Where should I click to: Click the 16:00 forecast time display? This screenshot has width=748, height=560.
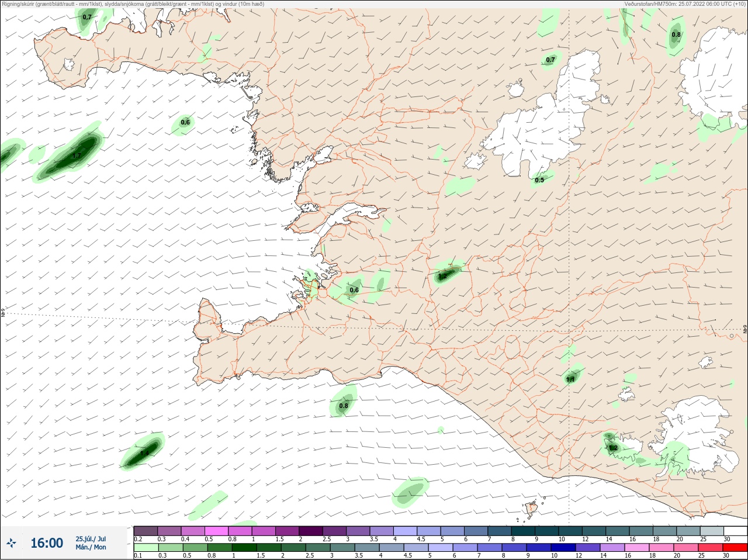coord(47,543)
